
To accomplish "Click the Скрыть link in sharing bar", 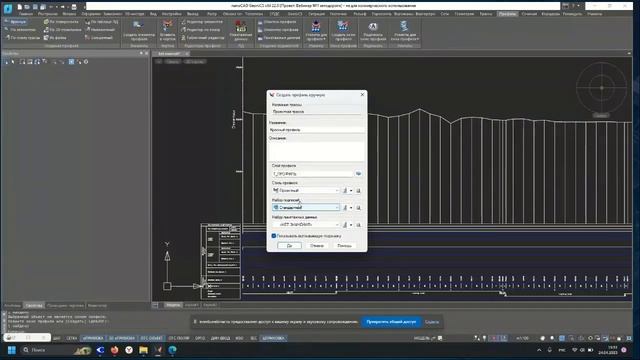I will [432, 322].
